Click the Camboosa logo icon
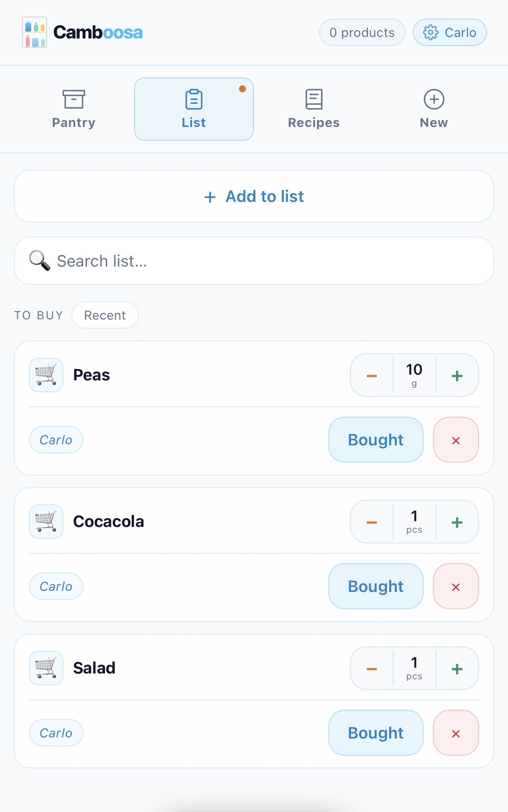The height and width of the screenshot is (812, 508). click(x=35, y=32)
